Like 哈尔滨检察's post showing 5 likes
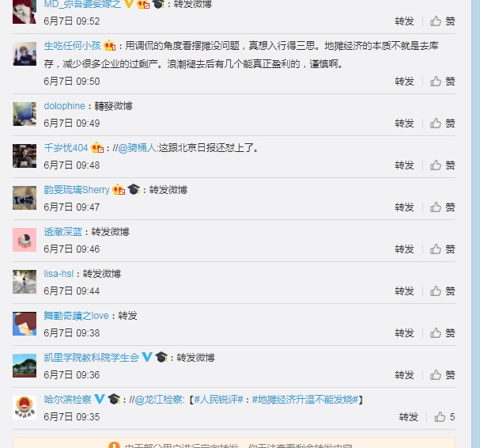This screenshot has width=480, height=448. pos(444,417)
